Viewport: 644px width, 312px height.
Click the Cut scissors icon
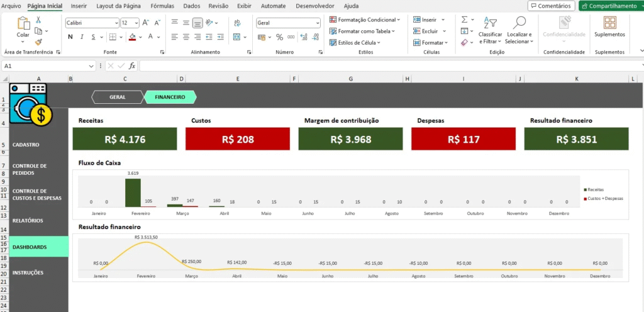(x=38, y=20)
